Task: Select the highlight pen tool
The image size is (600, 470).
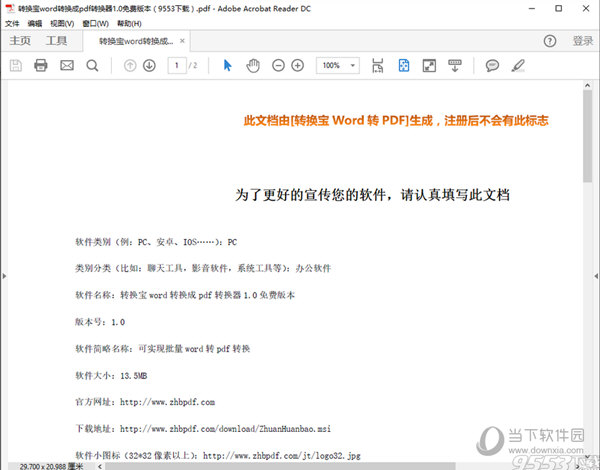Action: [518, 65]
